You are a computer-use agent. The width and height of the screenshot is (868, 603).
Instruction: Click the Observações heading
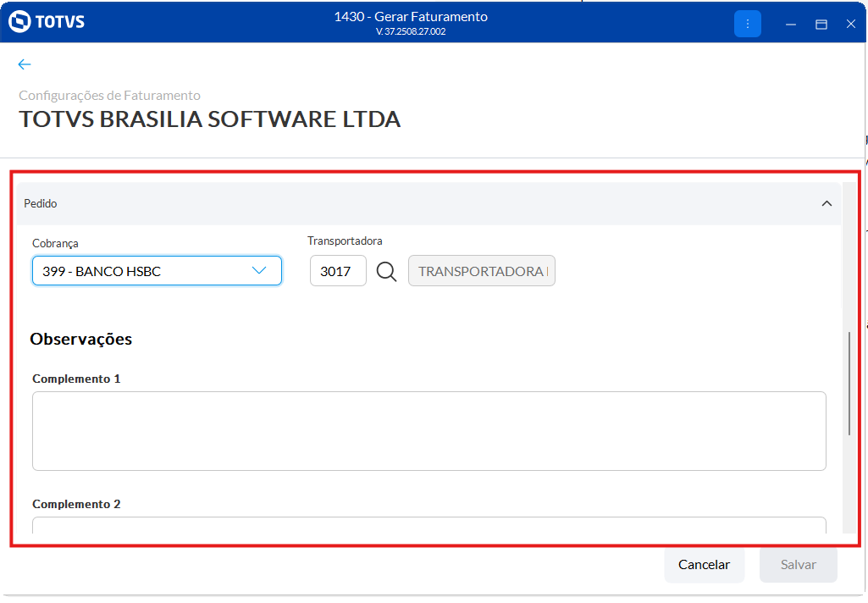tap(80, 339)
